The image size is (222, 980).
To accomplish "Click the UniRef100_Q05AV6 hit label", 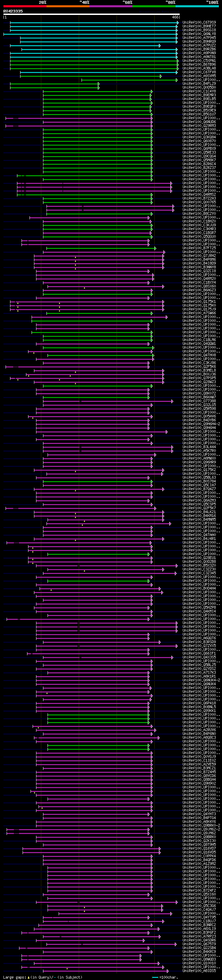I will tap(199, 416).
